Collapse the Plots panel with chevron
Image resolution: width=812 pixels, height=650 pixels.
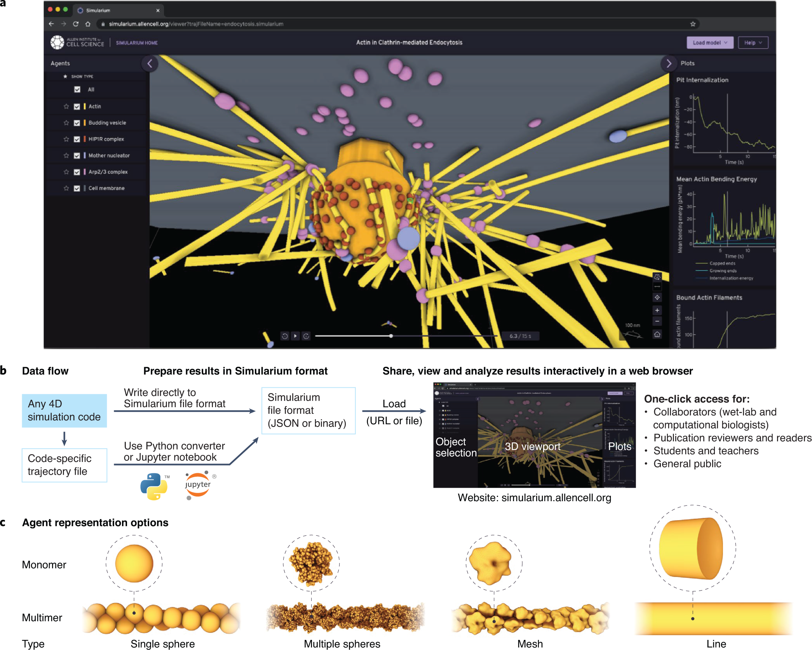(669, 63)
